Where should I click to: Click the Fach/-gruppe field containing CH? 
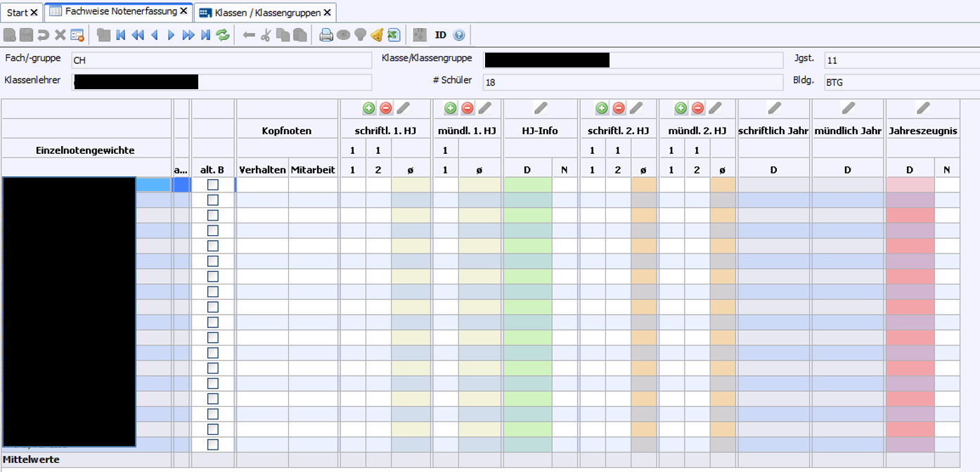220,60
